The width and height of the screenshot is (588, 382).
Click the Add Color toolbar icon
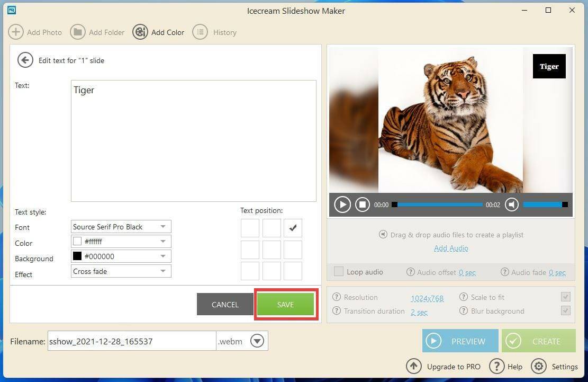coord(140,32)
